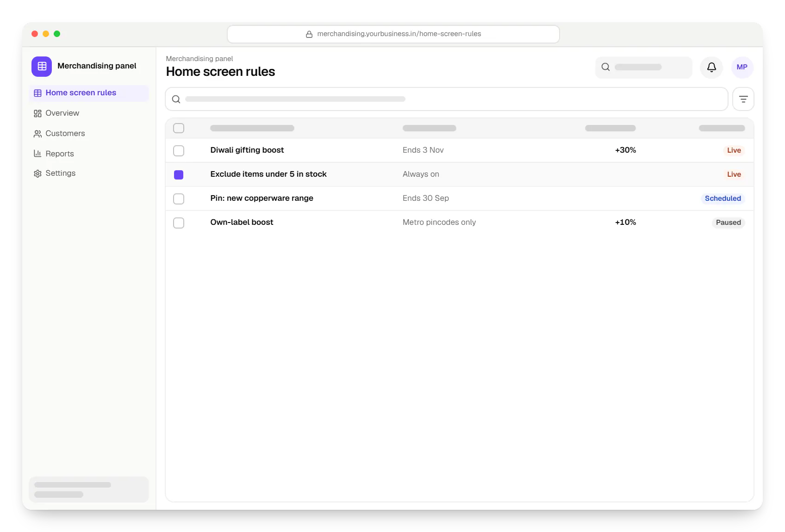Open the MP user avatar
Image resolution: width=785 pixels, height=532 pixels.
(742, 68)
